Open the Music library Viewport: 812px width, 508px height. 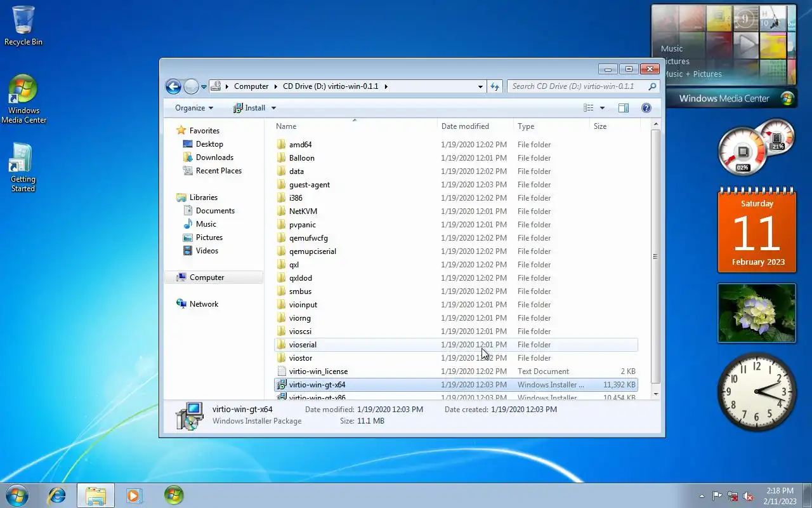pos(206,224)
